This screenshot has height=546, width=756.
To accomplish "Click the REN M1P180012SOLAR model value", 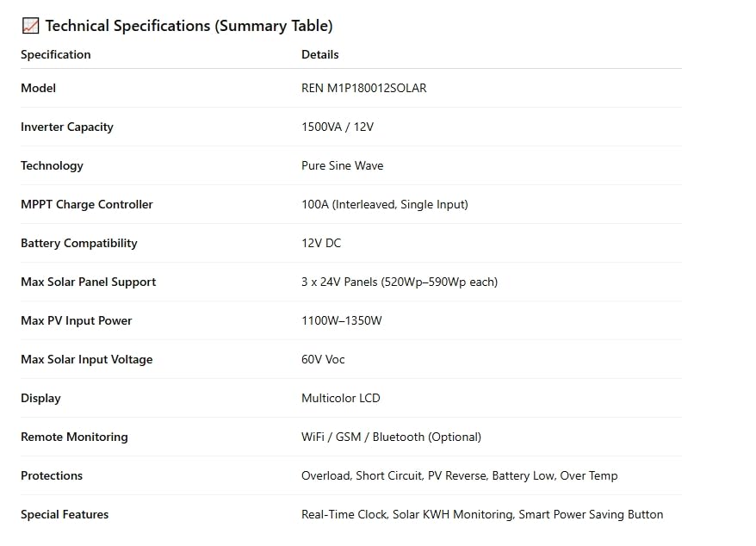I will click(364, 88).
